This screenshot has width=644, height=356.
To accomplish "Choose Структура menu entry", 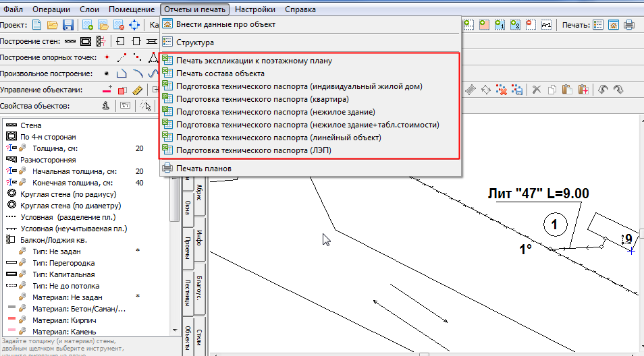I will (x=311, y=42).
